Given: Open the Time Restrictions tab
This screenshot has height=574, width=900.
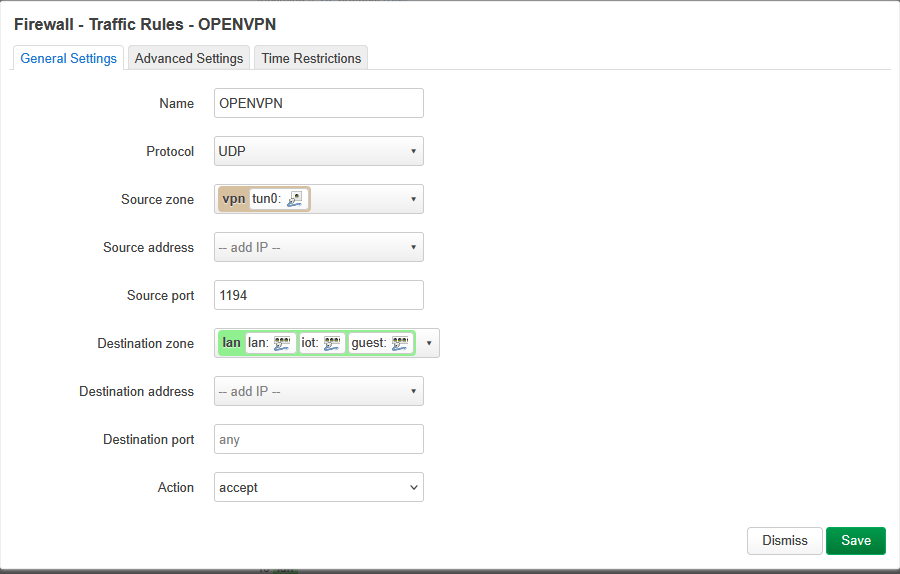Looking at the screenshot, I should pos(311,58).
